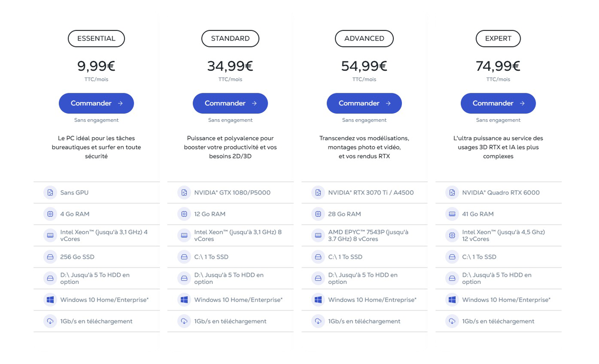Click the GPU icon next to NVIDIA RTX 3070 Ti
The width and height of the screenshot is (599, 364).
tap(318, 192)
